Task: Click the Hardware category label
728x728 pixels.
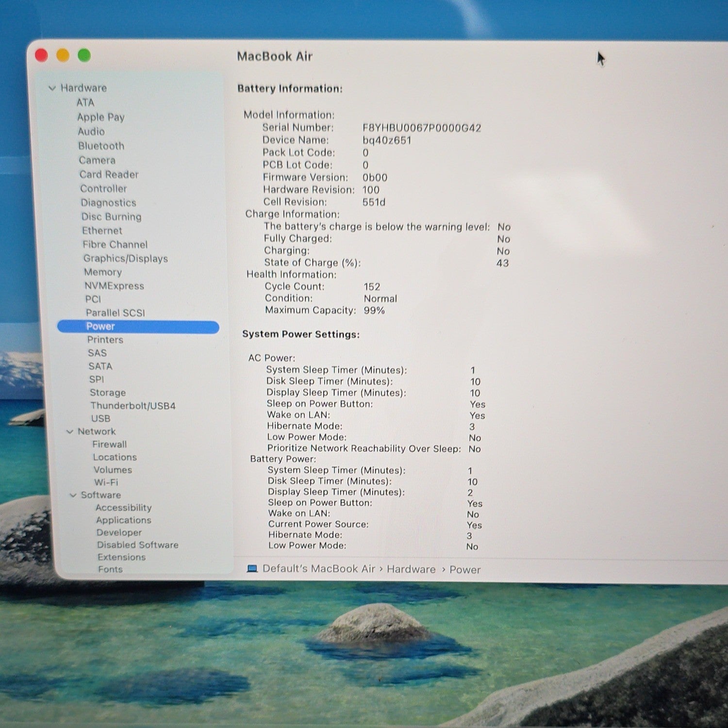Action: (x=83, y=88)
